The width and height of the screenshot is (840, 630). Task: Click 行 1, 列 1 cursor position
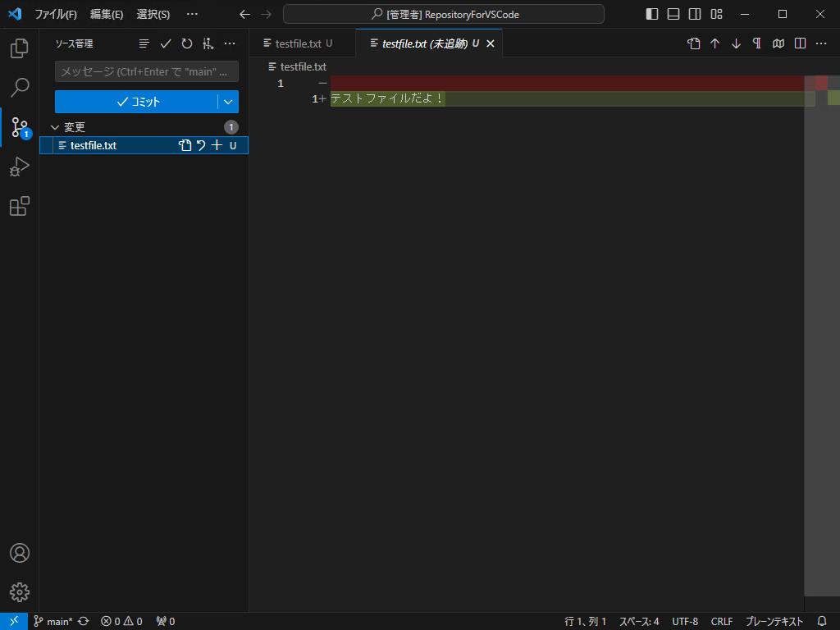click(x=585, y=622)
